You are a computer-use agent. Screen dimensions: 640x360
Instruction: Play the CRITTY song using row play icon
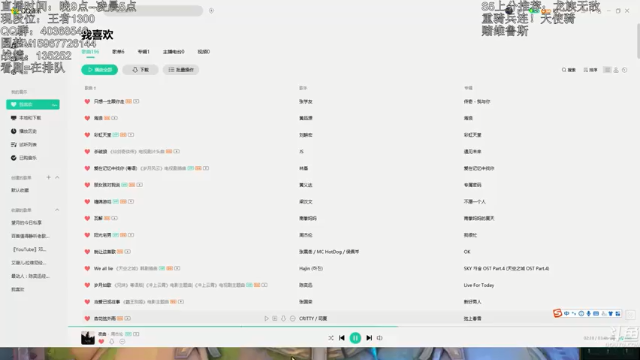click(266, 318)
